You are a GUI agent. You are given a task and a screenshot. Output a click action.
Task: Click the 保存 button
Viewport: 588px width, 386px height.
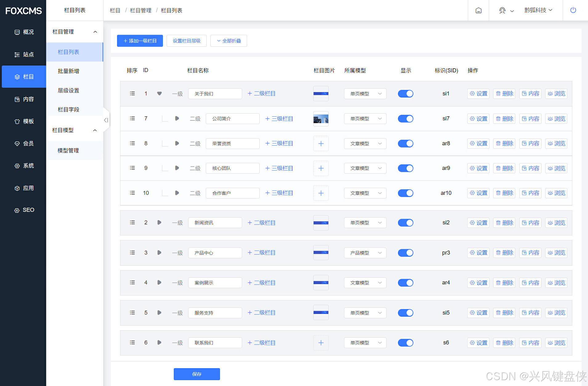point(197,374)
